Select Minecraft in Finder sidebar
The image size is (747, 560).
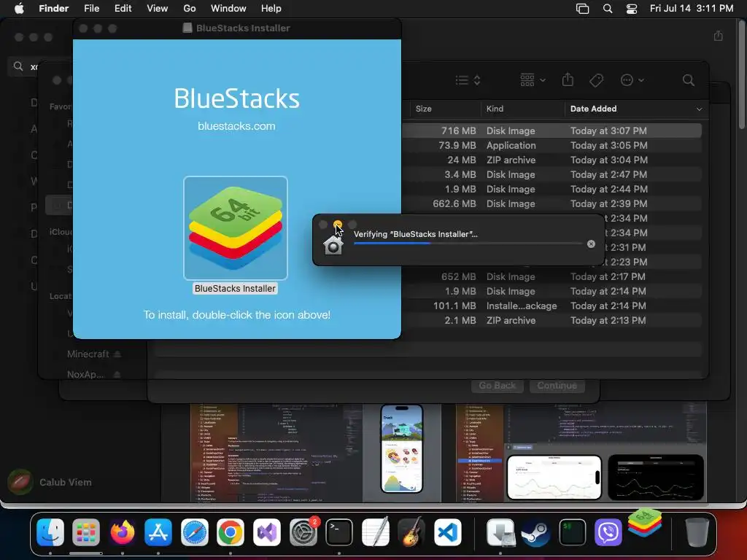click(x=88, y=354)
